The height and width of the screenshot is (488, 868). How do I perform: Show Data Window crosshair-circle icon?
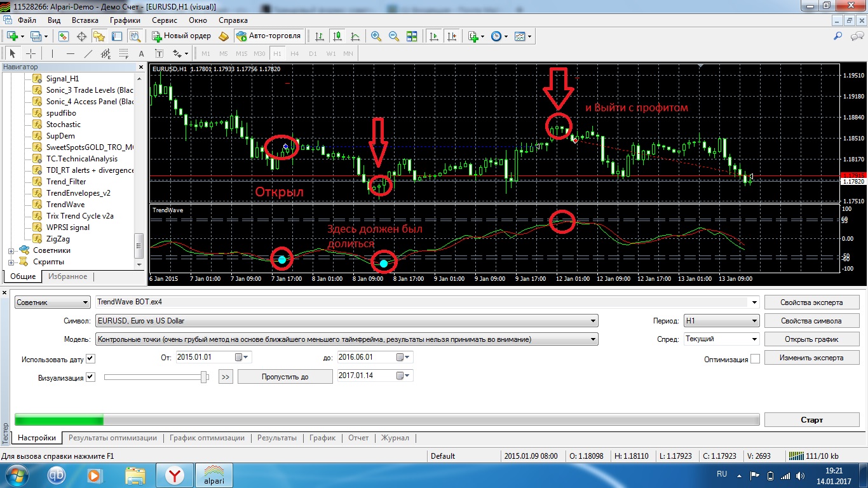pos(81,36)
